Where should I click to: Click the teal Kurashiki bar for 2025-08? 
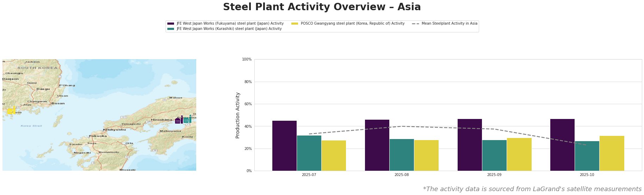(402, 155)
